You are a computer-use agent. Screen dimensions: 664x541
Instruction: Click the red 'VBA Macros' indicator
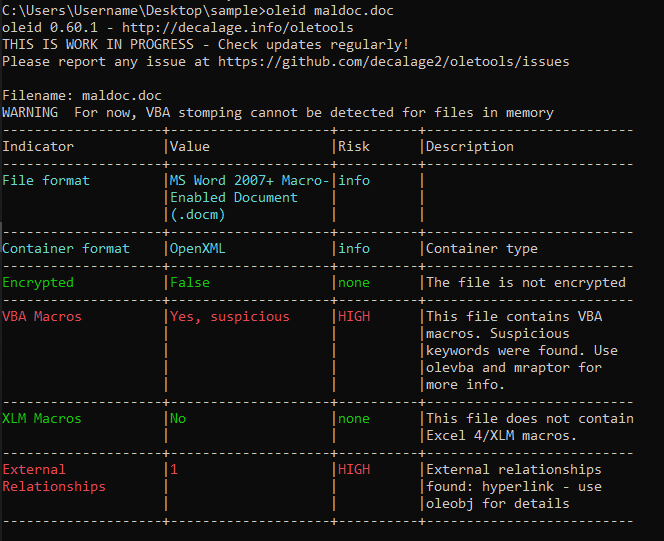pyautogui.click(x=42, y=317)
